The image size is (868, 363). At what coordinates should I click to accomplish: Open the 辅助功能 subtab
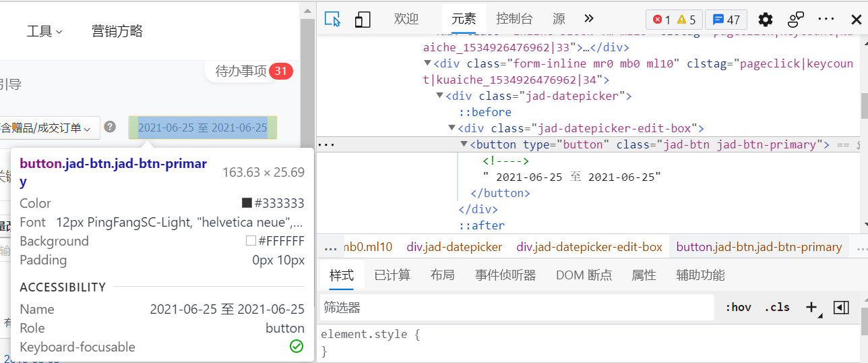coord(700,275)
